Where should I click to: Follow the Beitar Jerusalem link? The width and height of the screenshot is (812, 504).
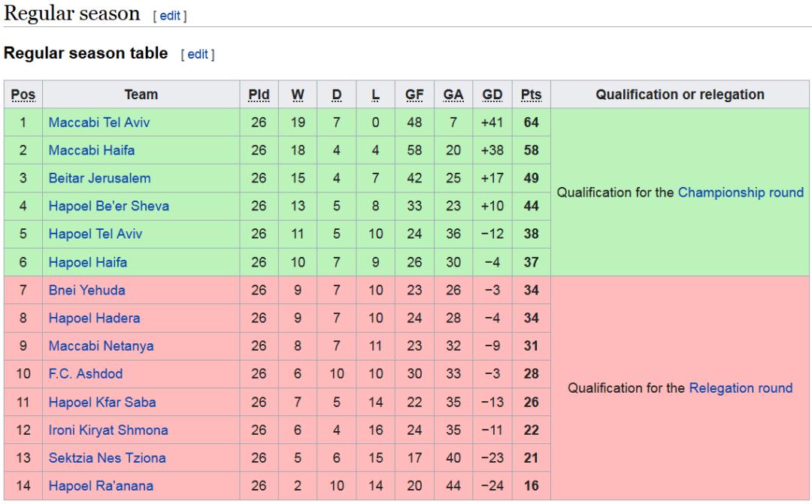coord(99,179)
